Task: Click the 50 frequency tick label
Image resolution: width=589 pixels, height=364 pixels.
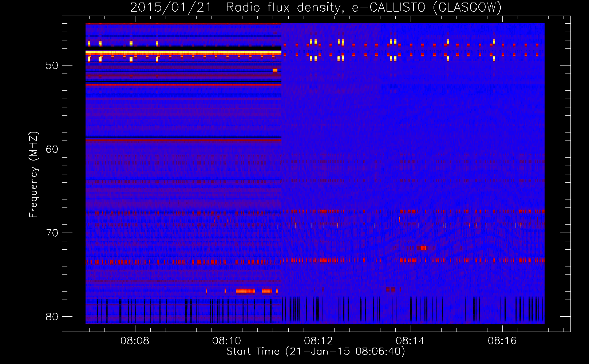Action: tap(52, 66)
